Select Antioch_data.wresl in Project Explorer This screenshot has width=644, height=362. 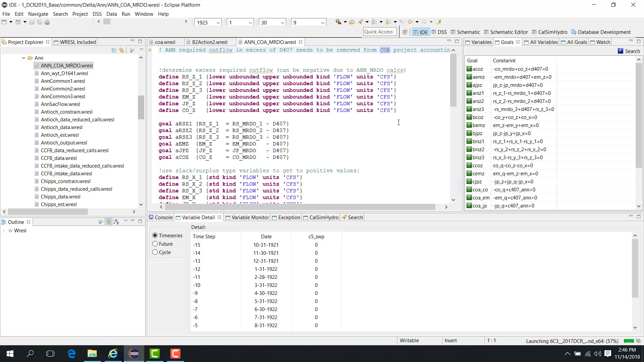click(62, 127)
